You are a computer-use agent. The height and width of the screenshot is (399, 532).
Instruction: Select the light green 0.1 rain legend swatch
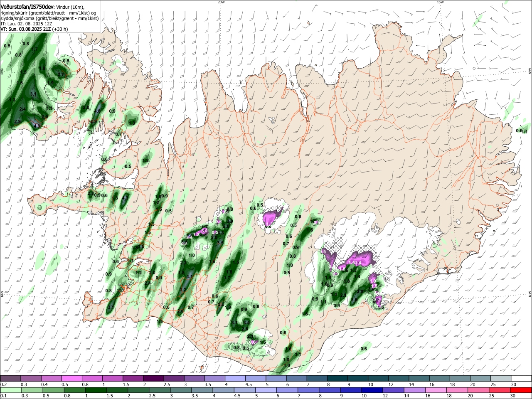click(10, 390)
